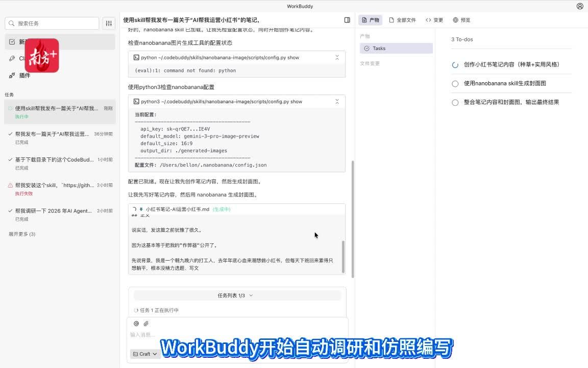The height and width of the screenshot is (368, 588).
Task: Collapse the python3 config.py command output
Action: (337, 102)
